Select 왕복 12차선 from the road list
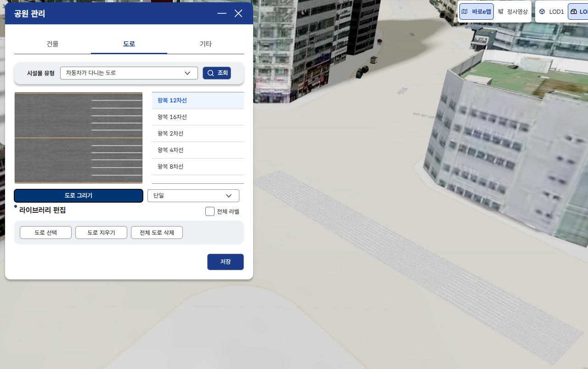 coord(198,101)
